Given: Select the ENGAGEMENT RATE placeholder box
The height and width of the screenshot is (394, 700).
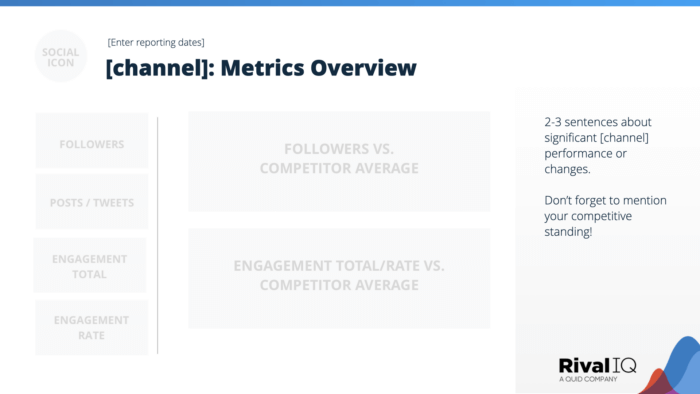Looking at the screenshot, I should [x=92, y=328].
